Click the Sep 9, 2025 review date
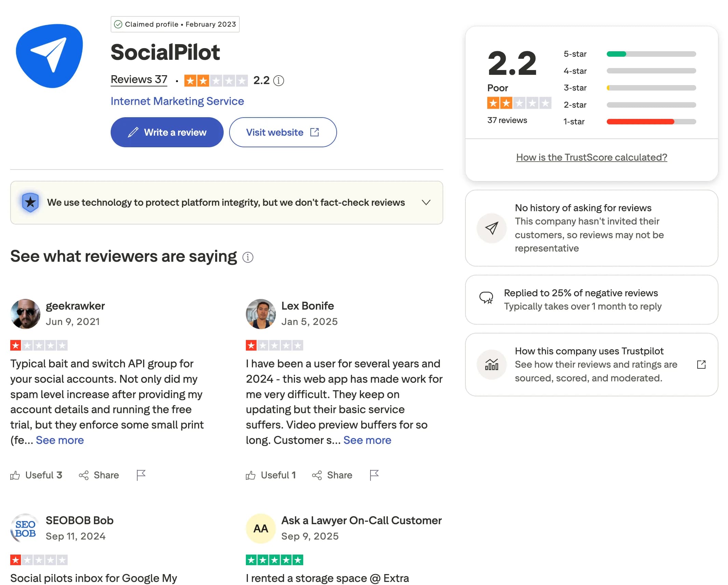Screen dimensions: 728x585 [310, 536]
